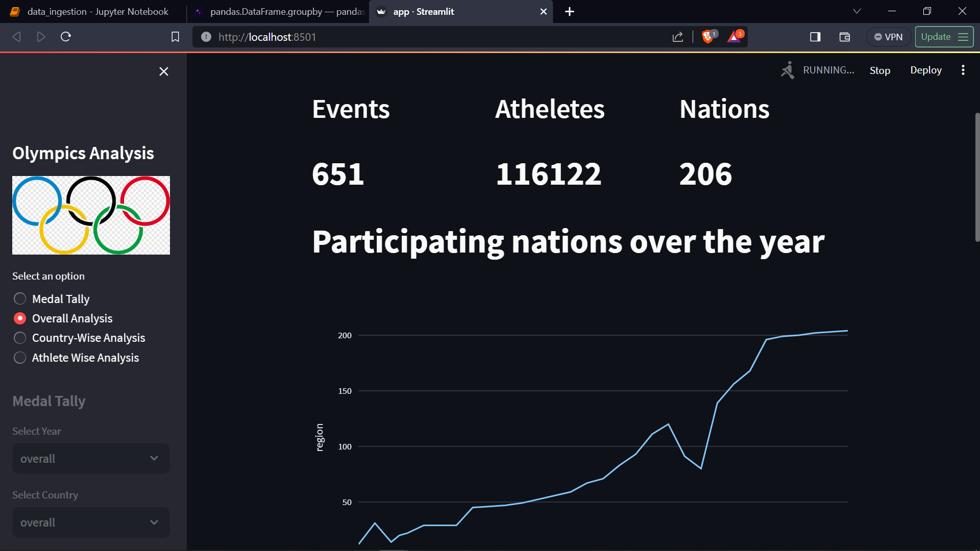Open the Select Year dropdown
980x551 pixels.
point(91,458)
